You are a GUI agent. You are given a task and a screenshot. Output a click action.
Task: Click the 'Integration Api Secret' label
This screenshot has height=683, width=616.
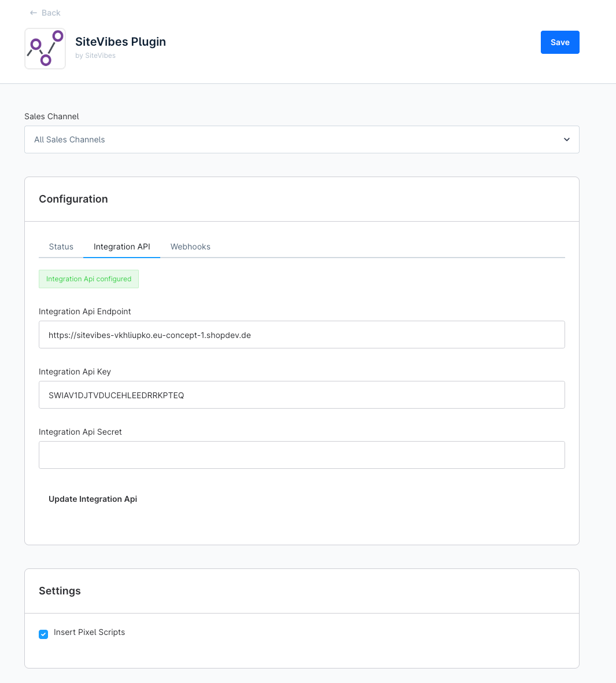tap(80, 432)
